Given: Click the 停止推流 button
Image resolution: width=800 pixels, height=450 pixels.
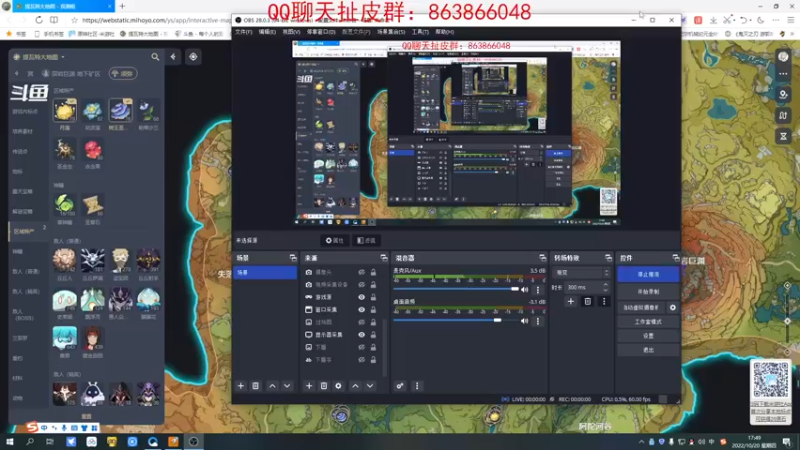Looking at the screenshot, I should click(x=648, y=274).
